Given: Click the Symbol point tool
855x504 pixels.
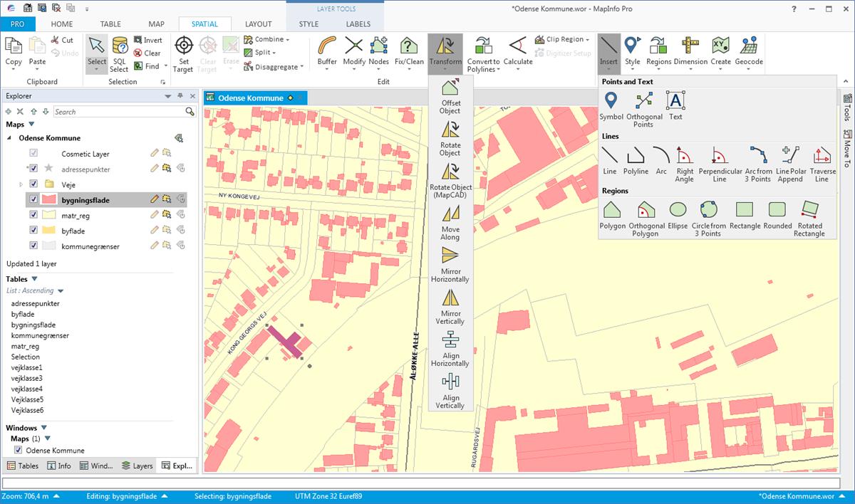Looking at the screenshot, I should [x=611, y=105].
